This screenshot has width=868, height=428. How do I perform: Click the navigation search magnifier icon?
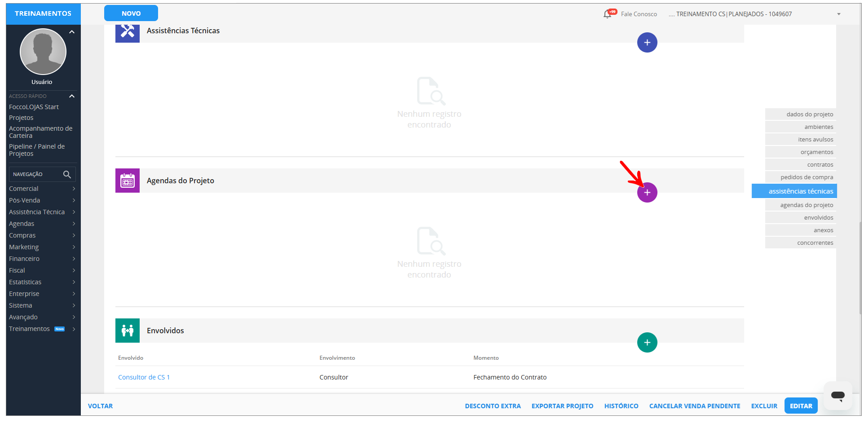click(x=67, y=174)
